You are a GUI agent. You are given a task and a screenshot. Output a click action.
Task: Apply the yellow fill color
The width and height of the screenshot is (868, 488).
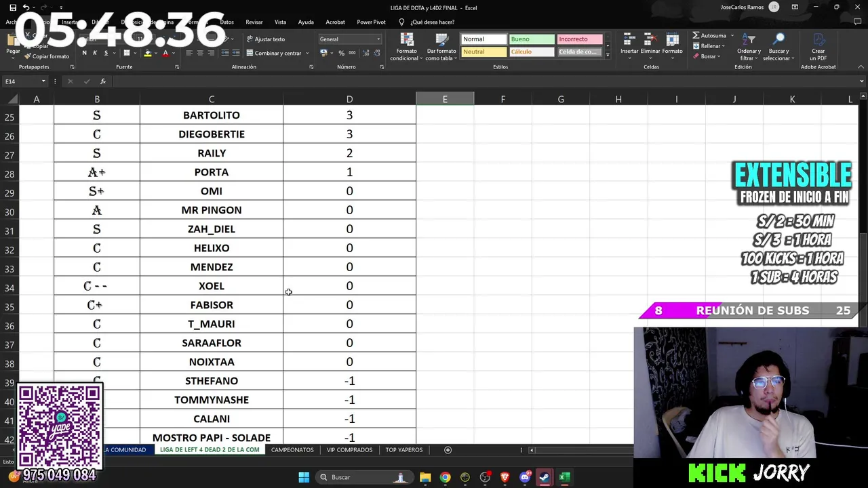pyautogui.click(x=148, y=53)
